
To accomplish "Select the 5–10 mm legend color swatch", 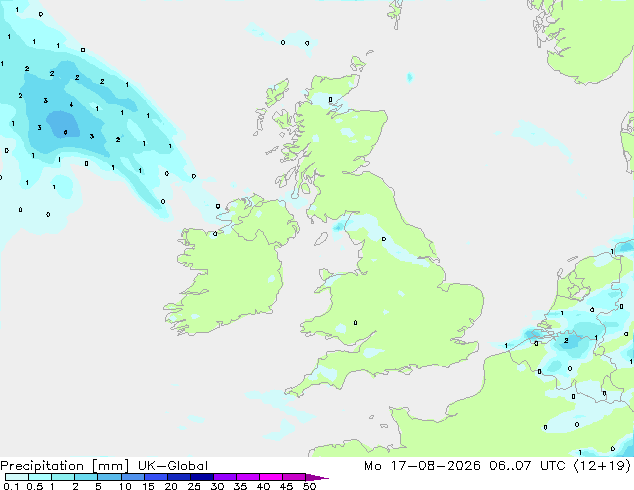I will pyautogui.click(x=109, y=477).
